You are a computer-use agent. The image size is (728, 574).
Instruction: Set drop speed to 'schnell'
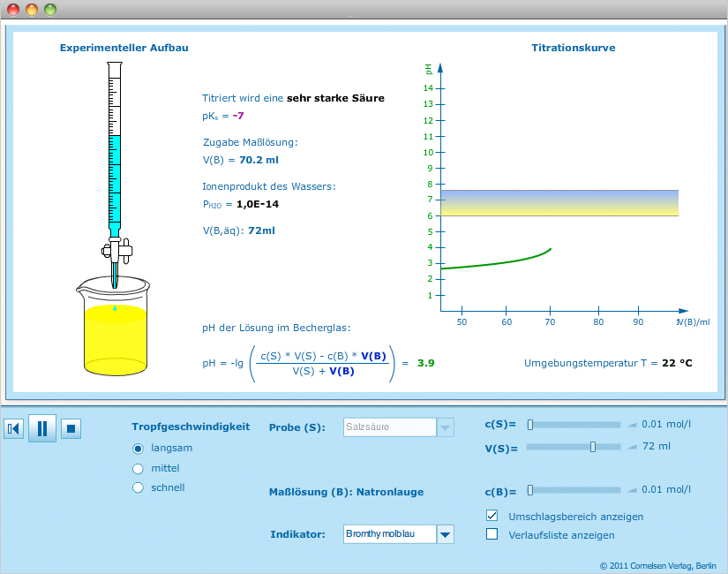click(x=138, y=487)
